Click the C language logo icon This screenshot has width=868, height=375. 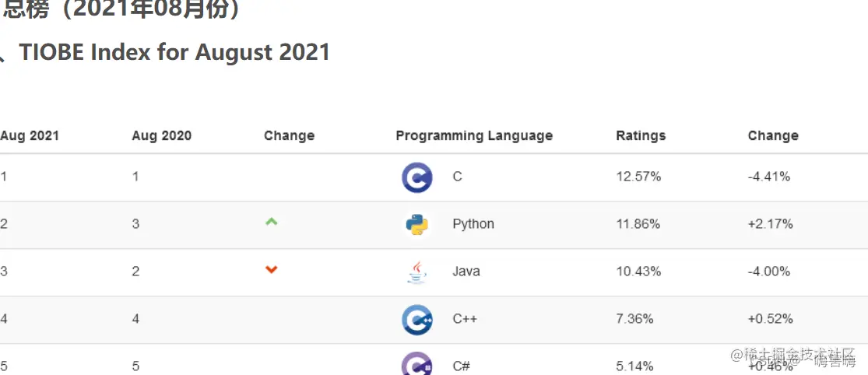417,177
